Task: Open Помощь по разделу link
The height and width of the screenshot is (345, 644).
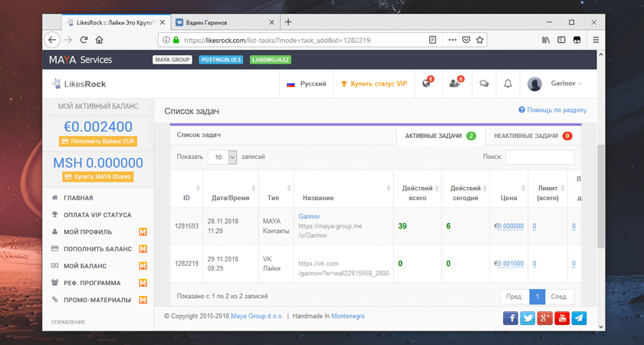Action: click(553, 110)
